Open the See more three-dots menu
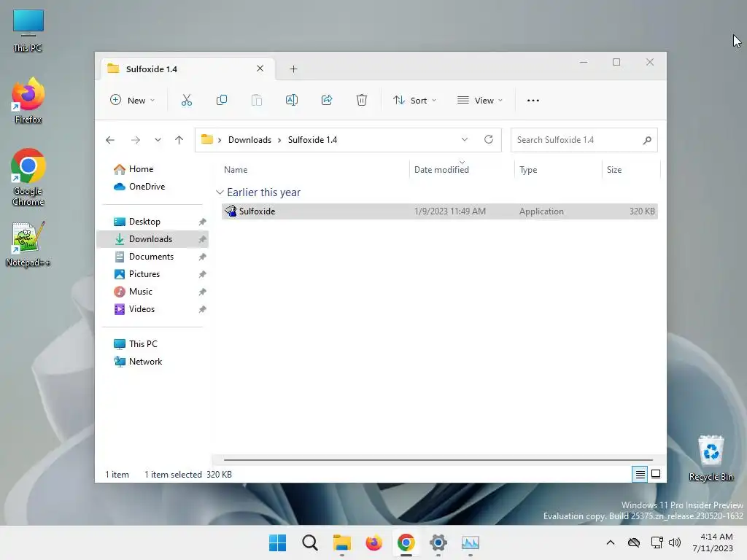Screen dimensions: 747x560 [x=533, y=101]
